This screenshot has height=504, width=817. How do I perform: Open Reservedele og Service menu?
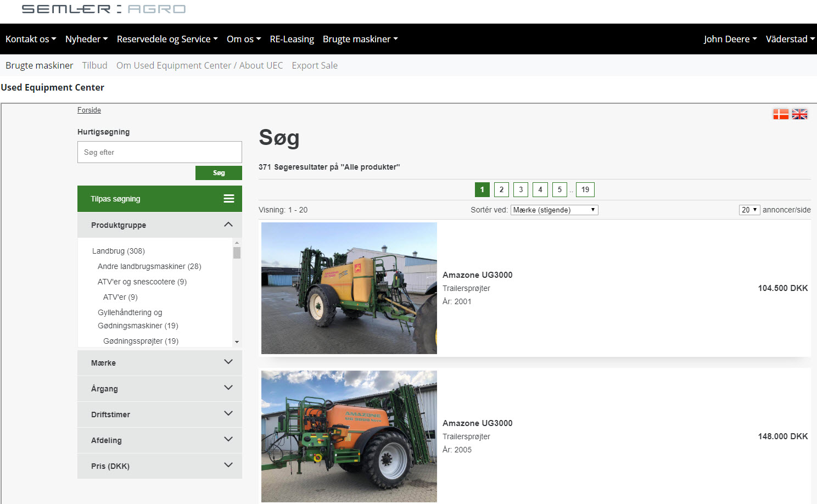(x=167, y=39)
